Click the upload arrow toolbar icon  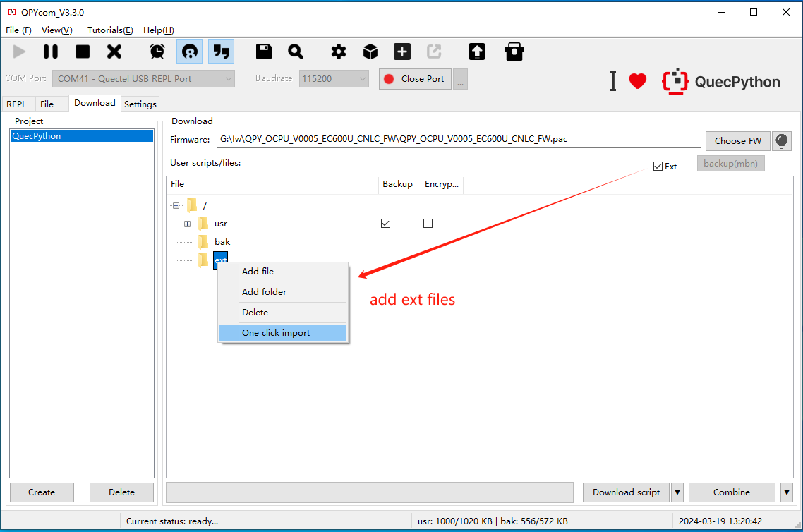tap(477, 52)
